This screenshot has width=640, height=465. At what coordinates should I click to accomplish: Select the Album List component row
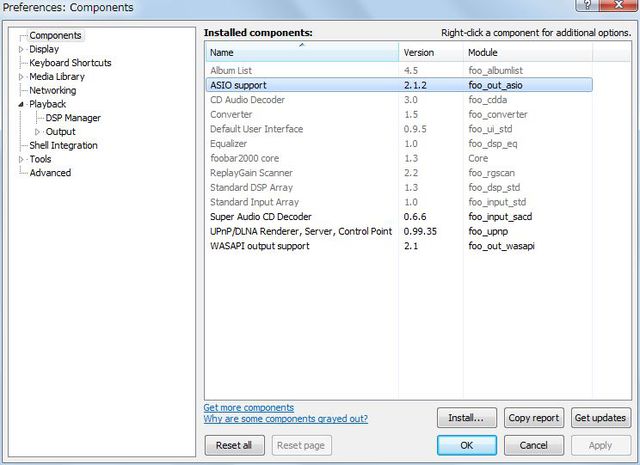[x=399, y=71]
